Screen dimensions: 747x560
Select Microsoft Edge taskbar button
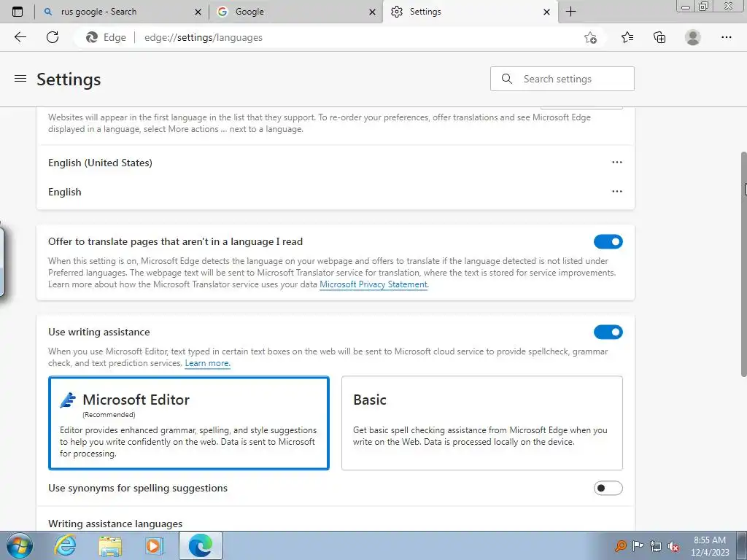pyautogui.click(x=201, y=545)
